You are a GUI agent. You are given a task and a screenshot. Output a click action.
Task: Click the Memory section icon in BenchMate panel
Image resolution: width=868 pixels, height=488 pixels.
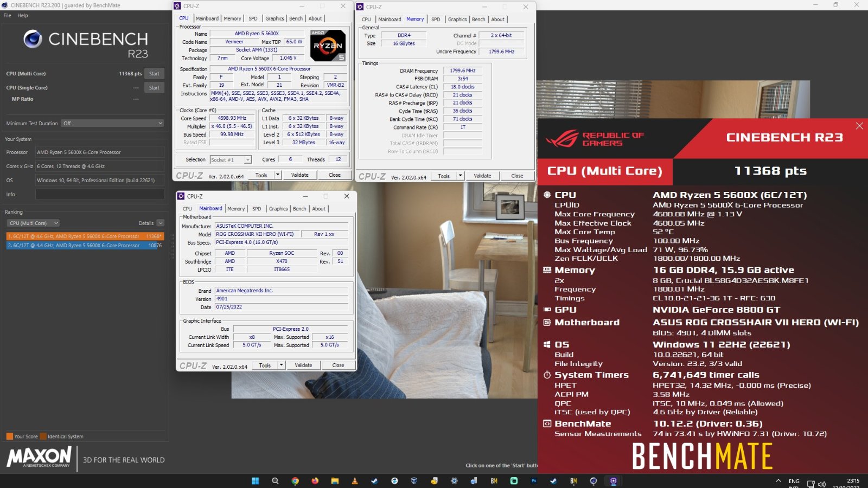547,270
